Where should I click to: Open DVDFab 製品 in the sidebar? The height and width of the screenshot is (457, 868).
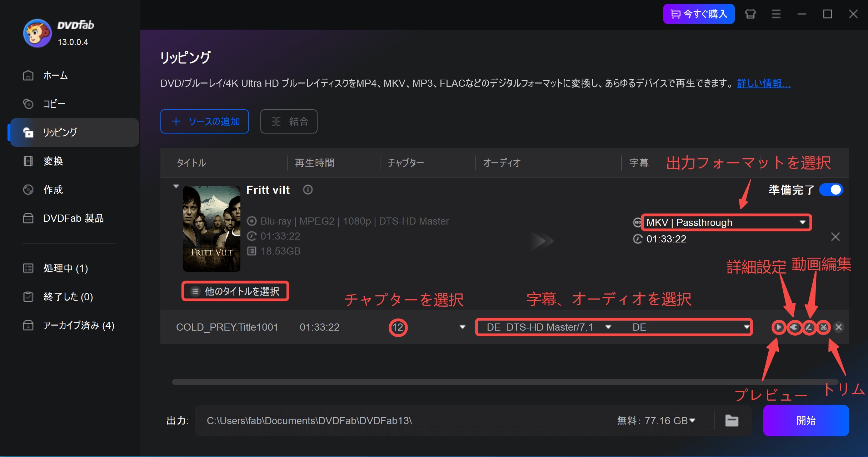tap(74, 218)
